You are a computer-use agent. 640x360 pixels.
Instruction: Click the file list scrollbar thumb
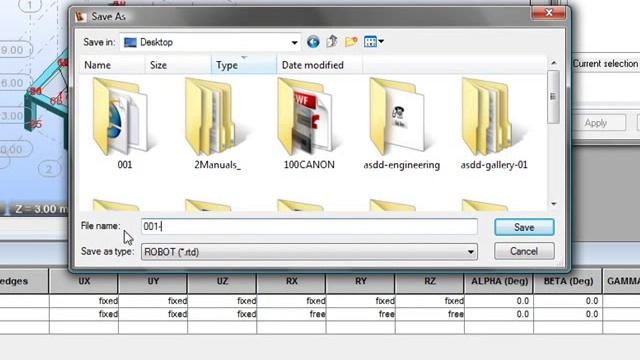[553, 97]
